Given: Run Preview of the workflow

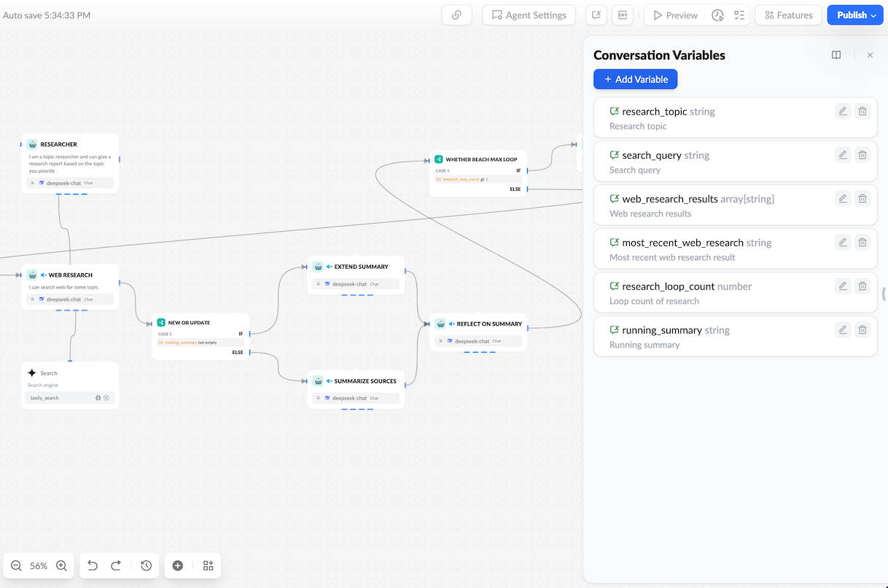Looking at the screenshot, I should pos(674,15).
